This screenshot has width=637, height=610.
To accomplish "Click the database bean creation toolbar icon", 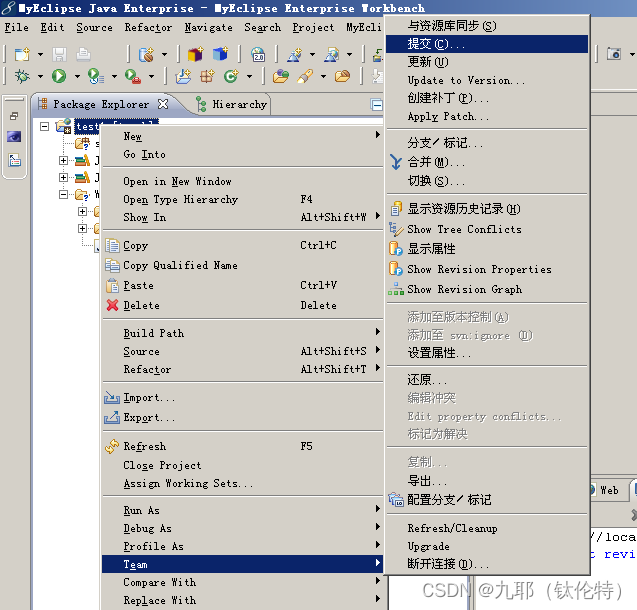I will click(146, 54).
